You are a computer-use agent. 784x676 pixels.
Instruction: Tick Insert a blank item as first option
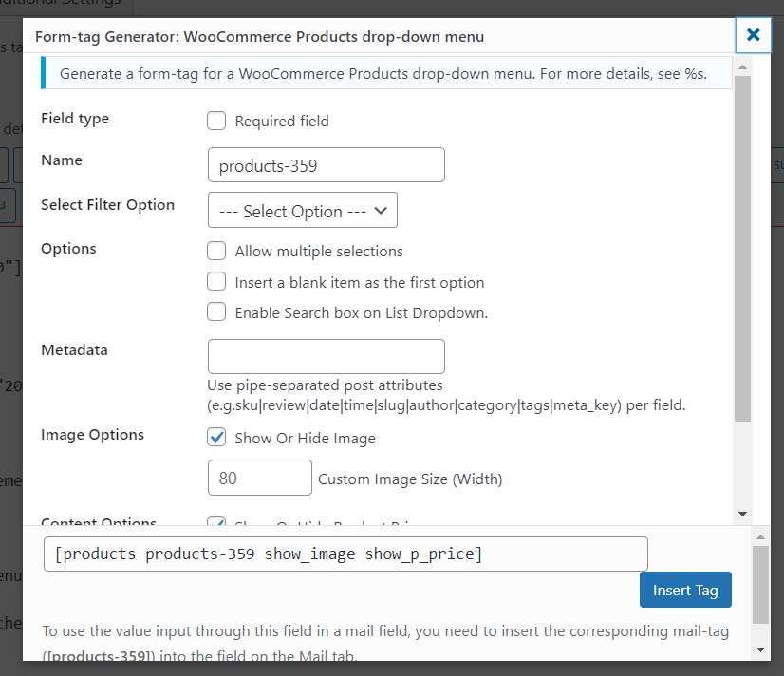(216, 281)
